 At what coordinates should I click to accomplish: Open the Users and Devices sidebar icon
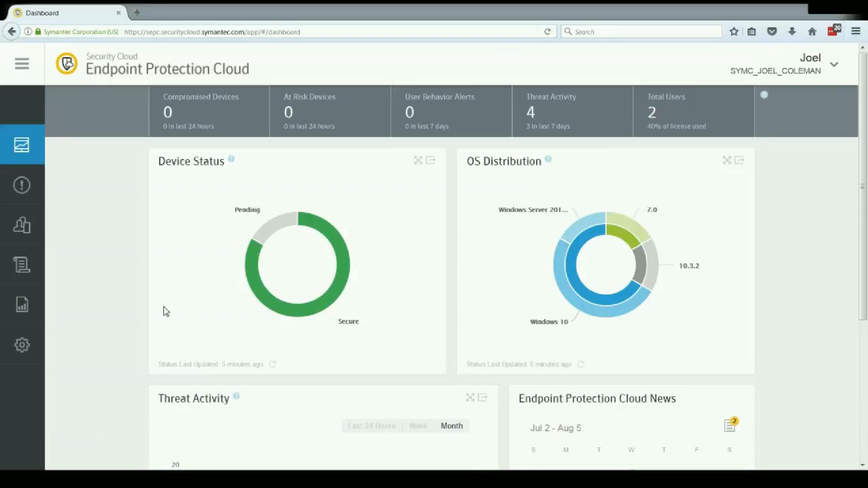pyautogui.click(x=22, y=225)
